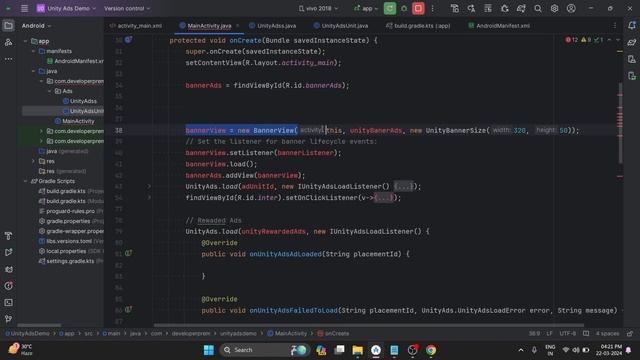Viewport: 640px width, 360px height.
Task: Collapse the manifests folder
Action: [x=33, y=51]
